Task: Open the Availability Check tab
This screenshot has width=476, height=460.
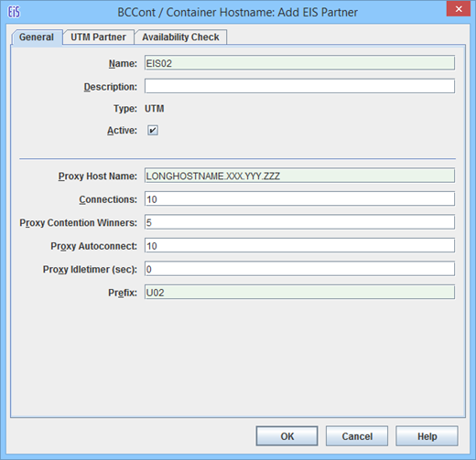Action: click(x=180, y=37)
